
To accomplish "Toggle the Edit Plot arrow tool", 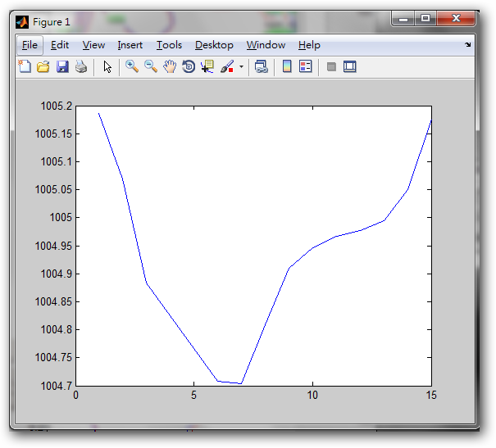I will [x=107, y=67].
